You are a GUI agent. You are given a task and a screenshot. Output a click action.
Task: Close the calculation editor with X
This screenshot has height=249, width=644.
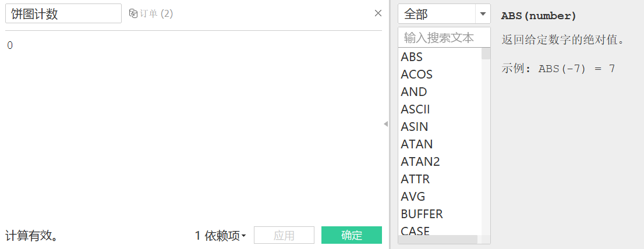[378, 13]
